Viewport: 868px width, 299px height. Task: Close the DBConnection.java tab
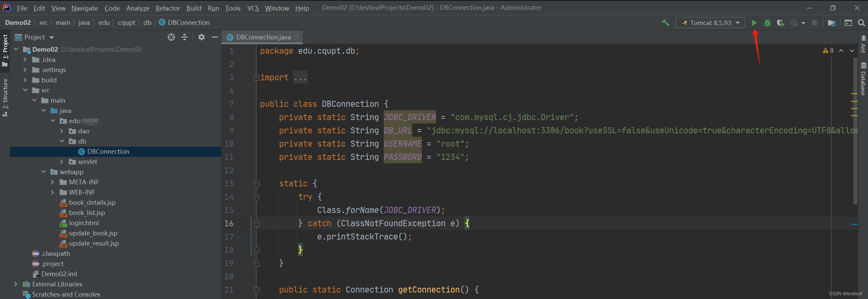297,37
